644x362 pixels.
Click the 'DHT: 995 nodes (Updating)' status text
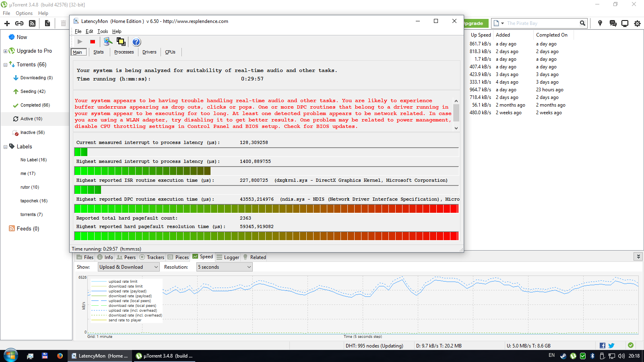(x=374, y=346)
